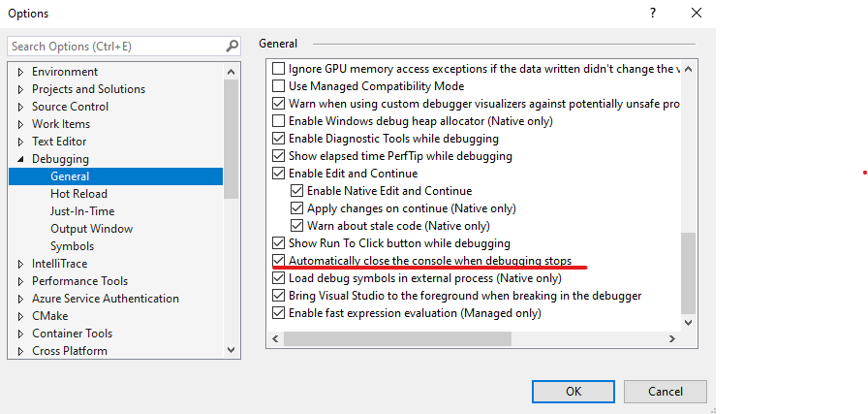Enable Use Managed Compatibility Mode checkbox
Image resolution: width=868 pixels, height=414 pixels.
(278, 86)
